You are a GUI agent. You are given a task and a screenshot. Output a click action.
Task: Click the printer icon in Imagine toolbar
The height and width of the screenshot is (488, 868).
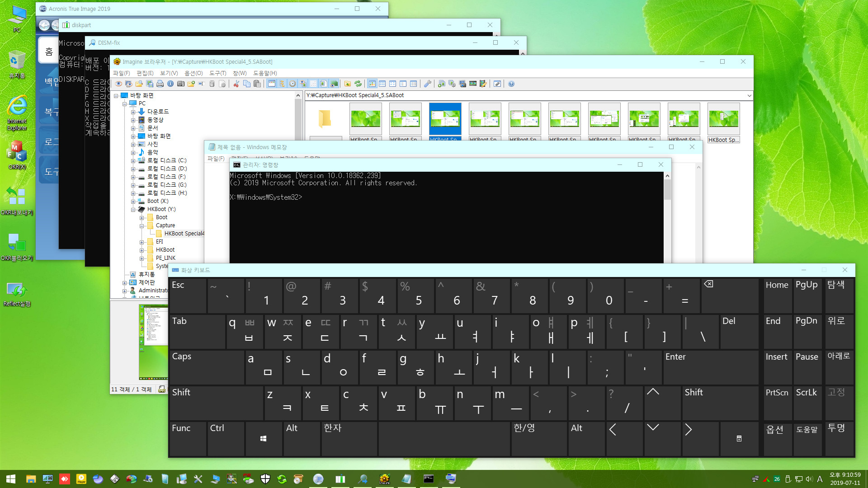click(x=160, y=84)
